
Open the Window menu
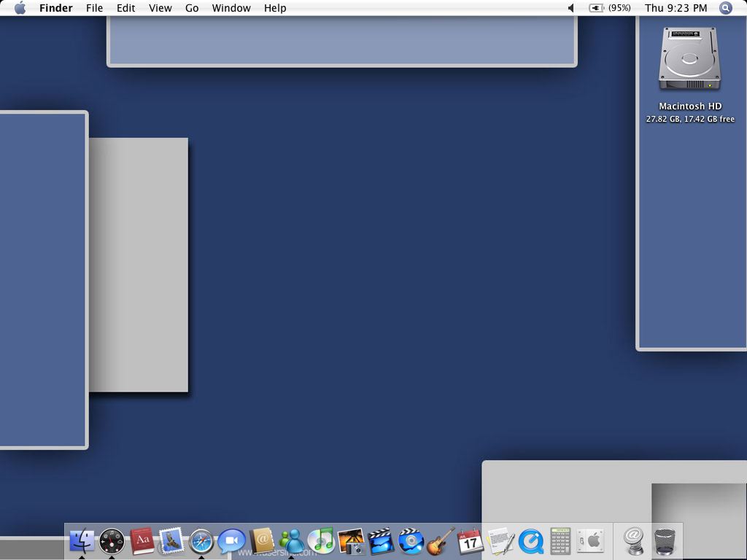coord(231,8)
